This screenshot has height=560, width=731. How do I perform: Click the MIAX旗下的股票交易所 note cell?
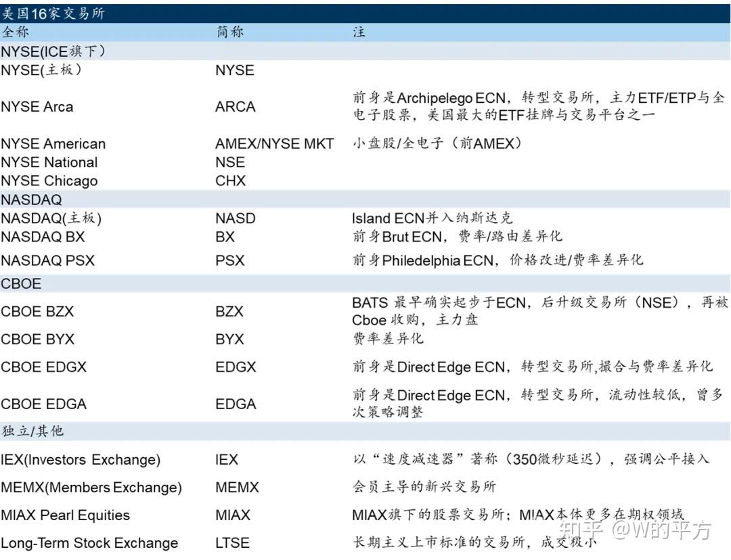[x=518, y=515]
